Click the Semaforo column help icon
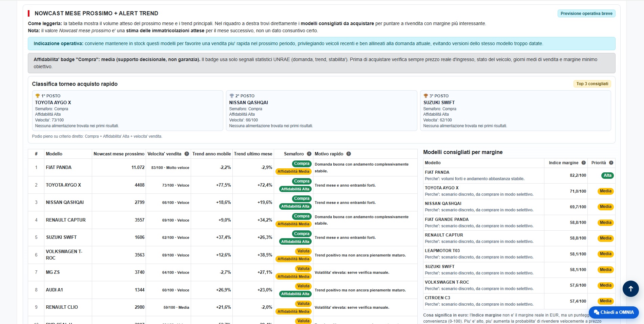 (x=309, y=154)
